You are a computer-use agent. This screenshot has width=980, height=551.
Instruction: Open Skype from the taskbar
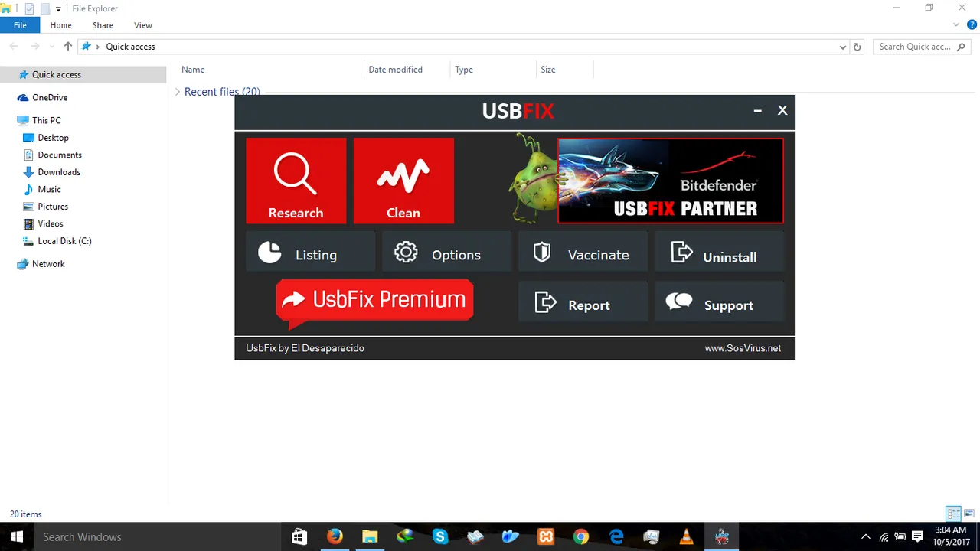(440, 536)
